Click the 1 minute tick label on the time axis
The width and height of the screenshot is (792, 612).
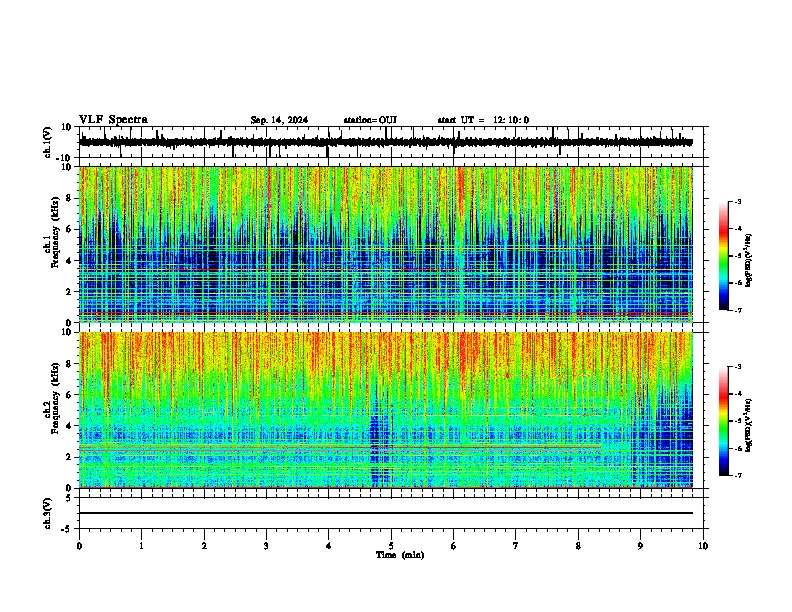(x=141, y=546)
